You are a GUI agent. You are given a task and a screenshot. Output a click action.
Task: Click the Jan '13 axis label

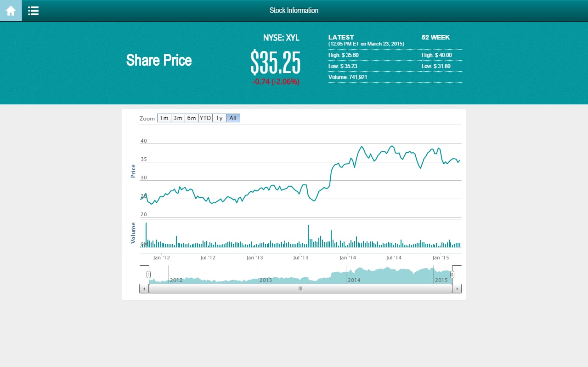254,258
